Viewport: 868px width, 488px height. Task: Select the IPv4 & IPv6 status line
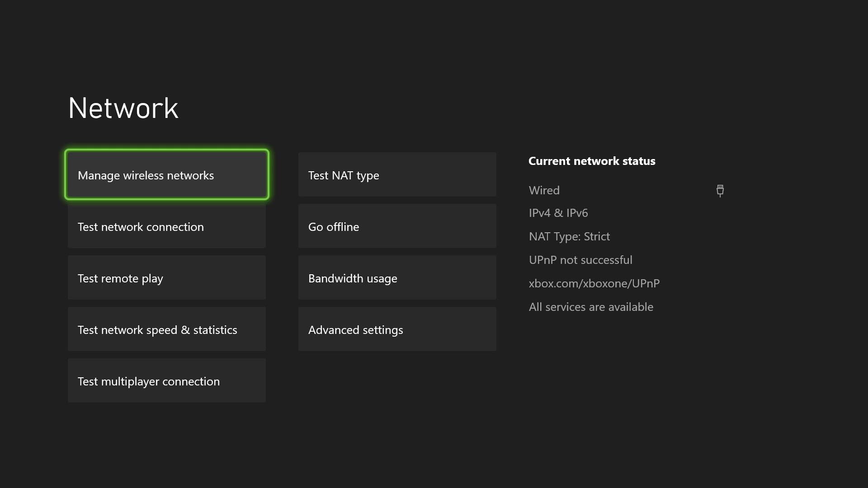point(558,213)
